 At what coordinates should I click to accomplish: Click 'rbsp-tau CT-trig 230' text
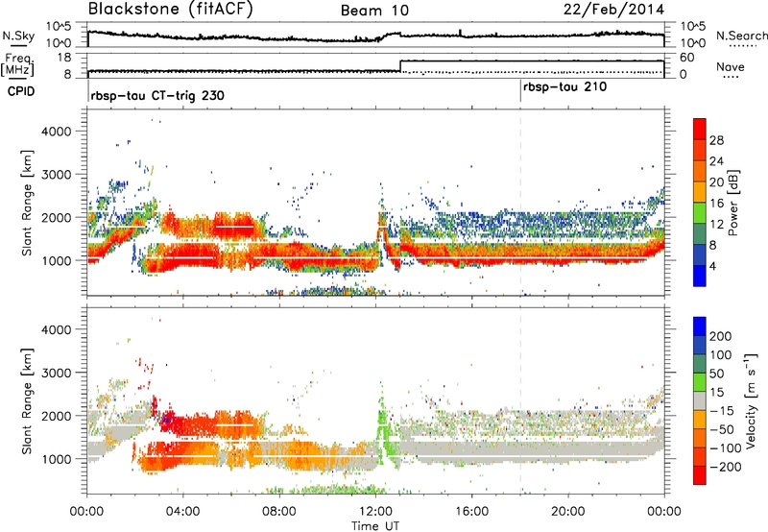pos(157,95)
